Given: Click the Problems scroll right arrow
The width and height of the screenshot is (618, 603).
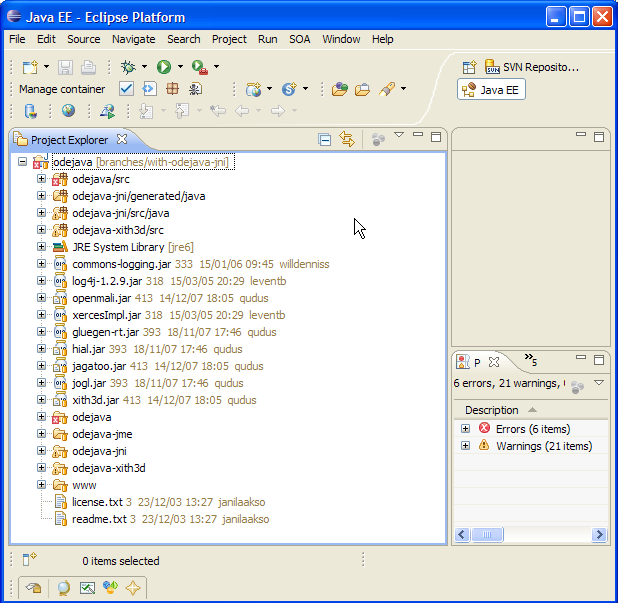Looking at the screenshot, I should tap(599, 535).
